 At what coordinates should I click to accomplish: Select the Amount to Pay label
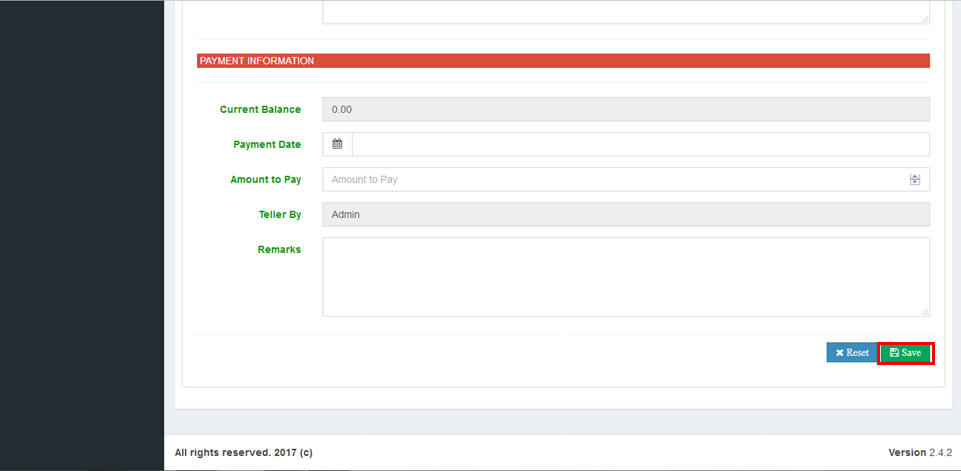click(x=265, y=179)
